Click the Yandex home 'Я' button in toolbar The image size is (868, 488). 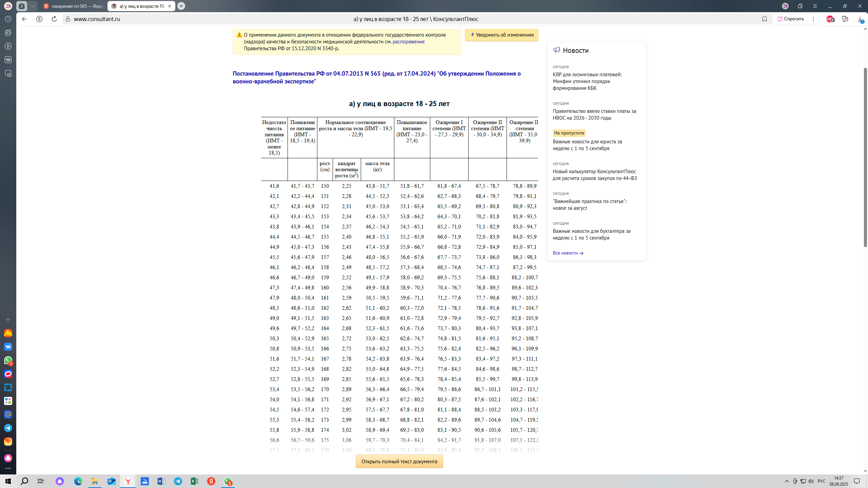click(x=39, y=19)
